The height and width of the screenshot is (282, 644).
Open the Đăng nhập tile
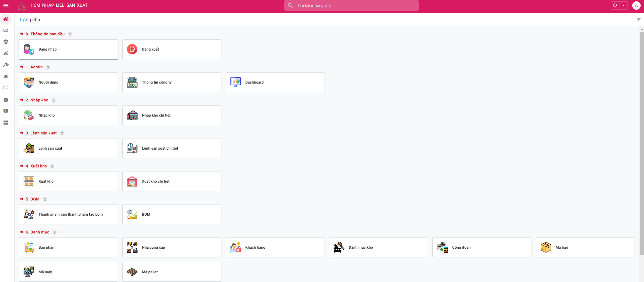coord(68,50)
